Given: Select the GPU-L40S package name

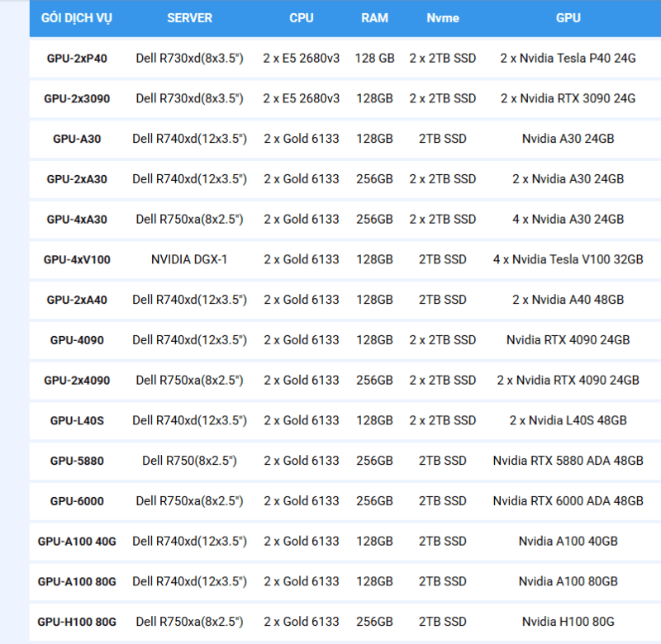Looking at the screenshot, I should pyautogui.click(x=77, y=420).
